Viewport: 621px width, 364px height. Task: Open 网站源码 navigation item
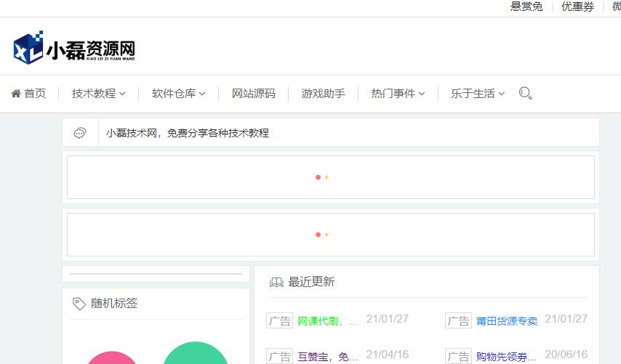point(254,94)
